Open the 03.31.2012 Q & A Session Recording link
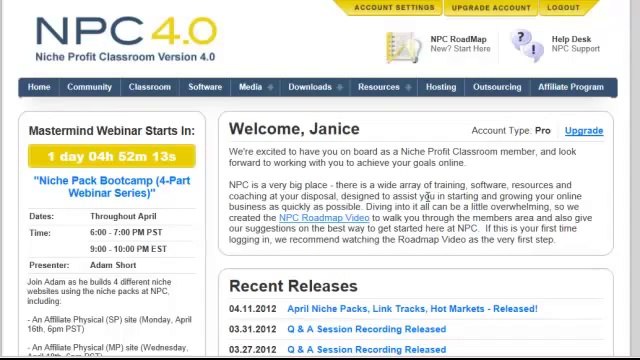Image resolution: width=640 pixels, height=360 pixels. [x=367, y=329]
